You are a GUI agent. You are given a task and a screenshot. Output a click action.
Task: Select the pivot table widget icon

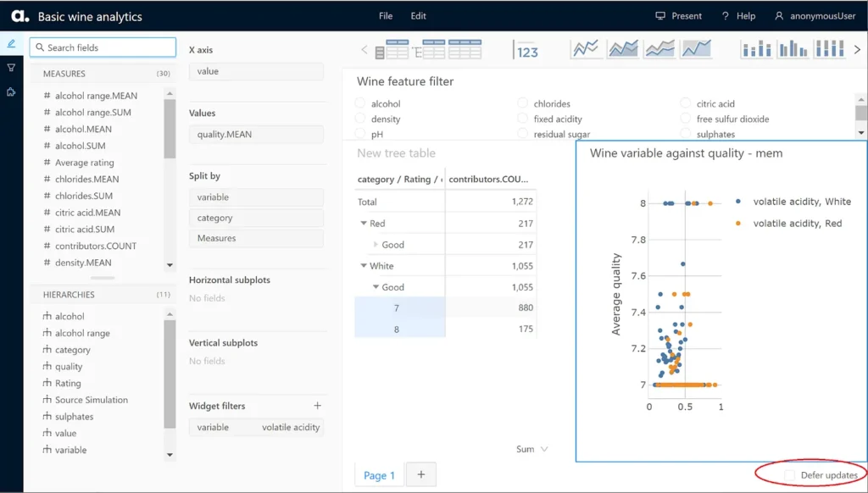(392, 49)
